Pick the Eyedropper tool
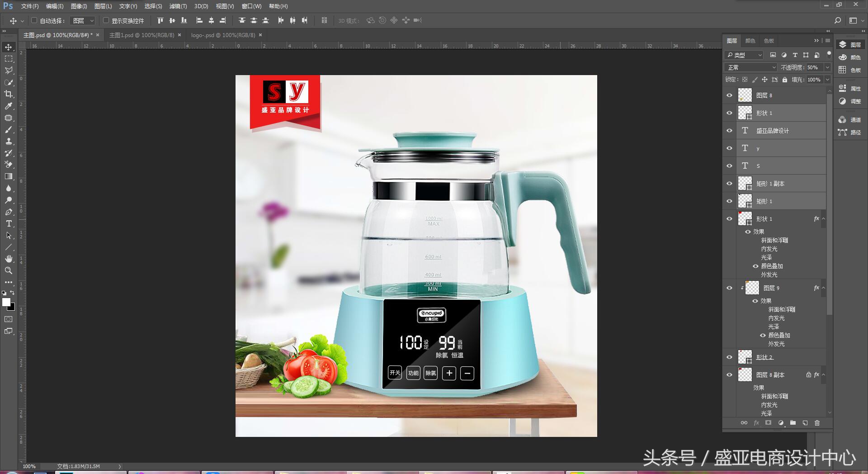 click(x=8, y=106)
